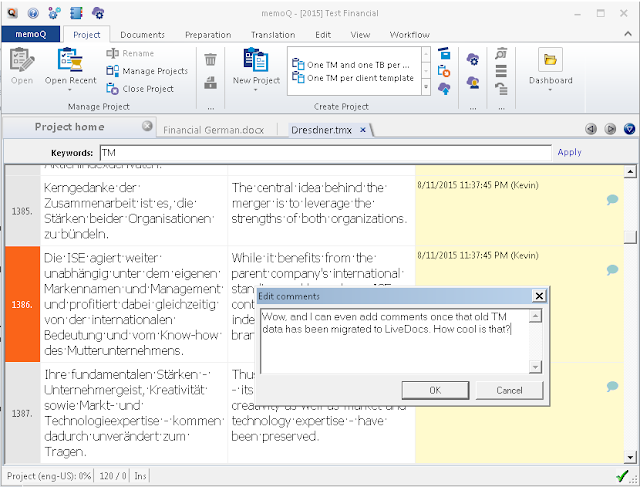
Task: Click the archive icon below the trash icon
Action: [x=210, y=82]
